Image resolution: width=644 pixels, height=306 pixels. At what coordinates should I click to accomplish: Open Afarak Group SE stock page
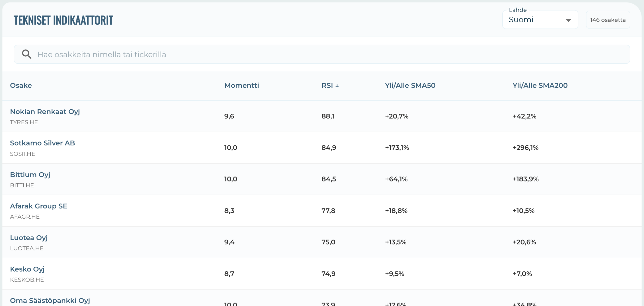click(38, 206)
